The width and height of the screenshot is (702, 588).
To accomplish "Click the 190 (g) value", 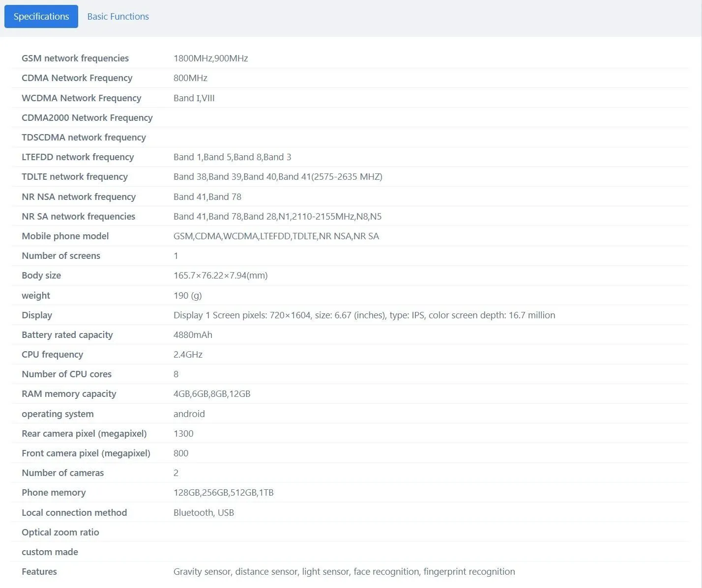I will click(x=188, y=295).
